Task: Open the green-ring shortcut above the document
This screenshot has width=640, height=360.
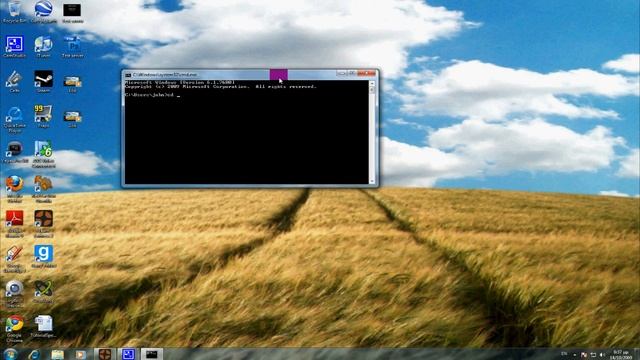Action: pyautogui.click(x=43, y=291)
